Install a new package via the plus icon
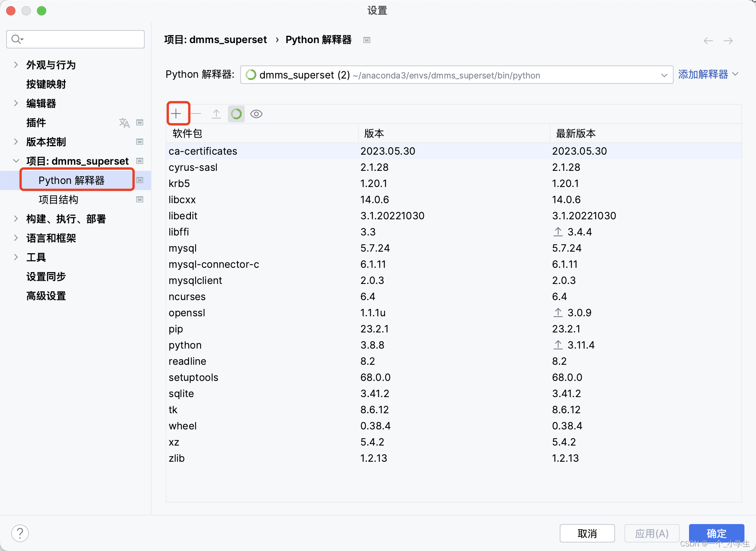 click(x=177, y=114)
